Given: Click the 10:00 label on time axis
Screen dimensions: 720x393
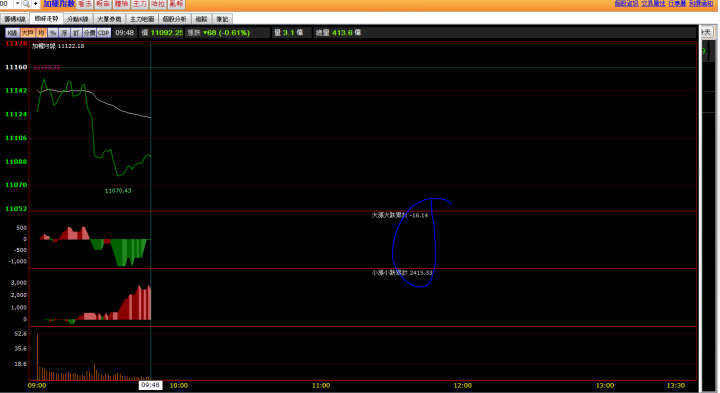Looking at the screenshot, I should coord(179,386).
